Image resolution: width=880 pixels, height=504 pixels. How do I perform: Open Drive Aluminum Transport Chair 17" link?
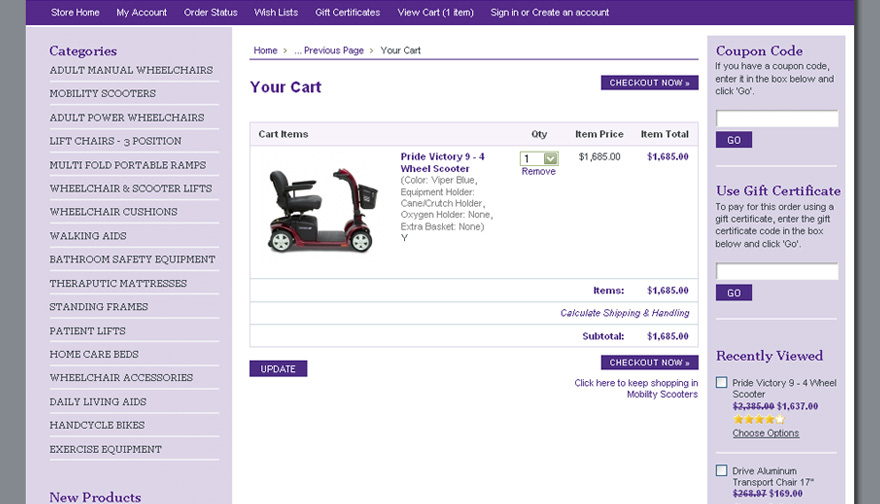tap(773, 476)
